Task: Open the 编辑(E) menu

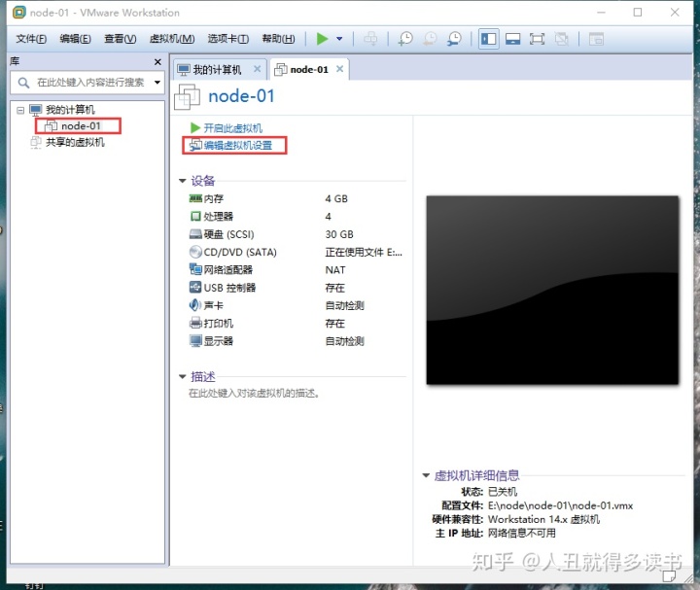Action: (x=75, y=39)
